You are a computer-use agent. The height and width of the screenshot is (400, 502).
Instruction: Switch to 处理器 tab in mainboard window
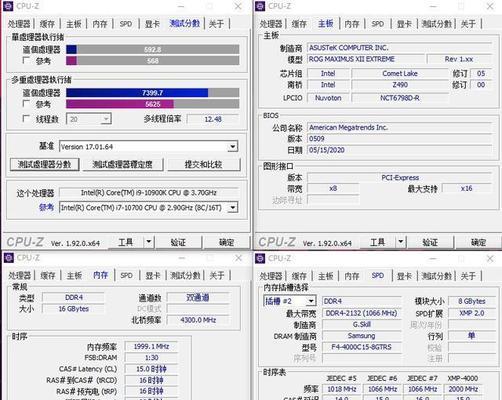[271, 24]
